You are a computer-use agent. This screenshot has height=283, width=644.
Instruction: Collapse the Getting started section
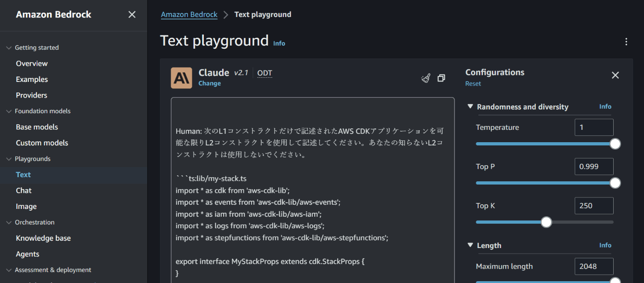pos(9,48)
